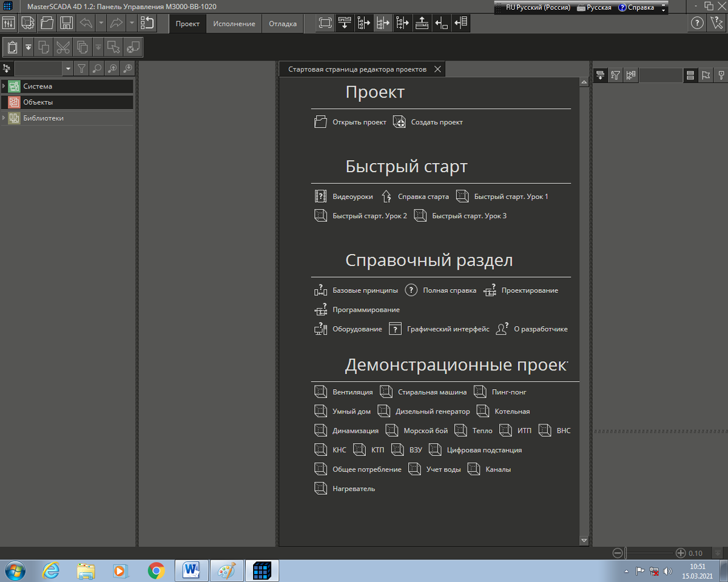Switch to the Исполнение tab
728x582 pixels.
point(234,24)
